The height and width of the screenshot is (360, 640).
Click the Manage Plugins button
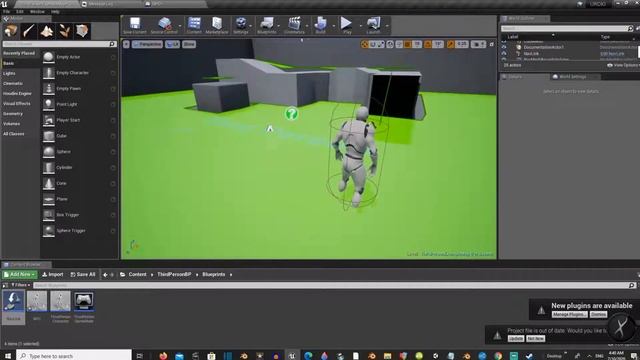click(x=569, y=314)
